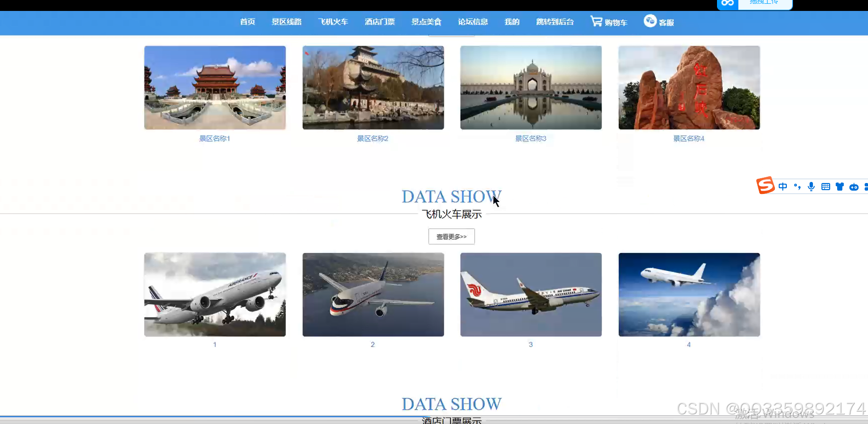
Task: Click the cloud upload infinity icon
Action: [x=727, y=3]
